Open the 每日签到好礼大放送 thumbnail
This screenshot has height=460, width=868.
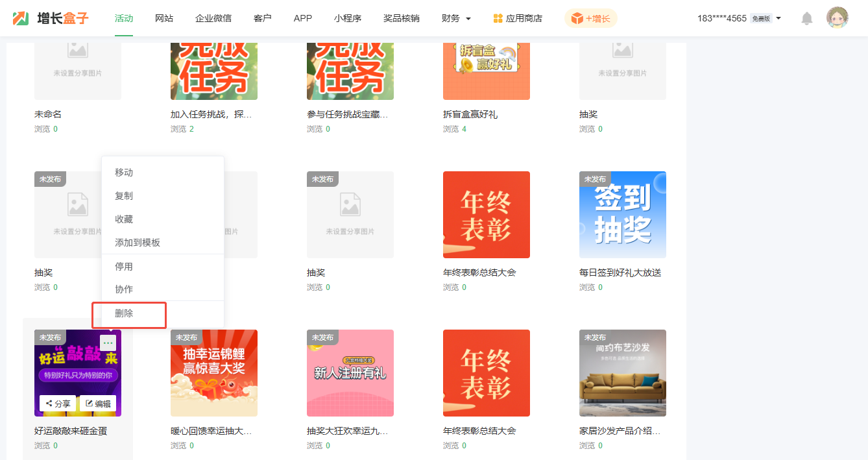click(623, 215)
